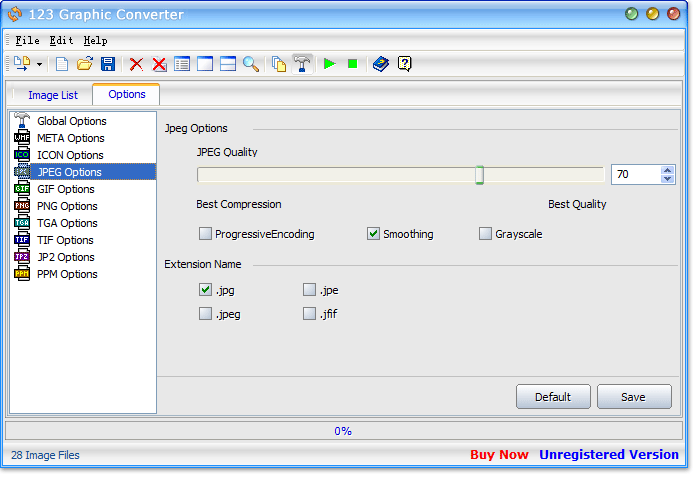Open the File menu

click(27, 41)
